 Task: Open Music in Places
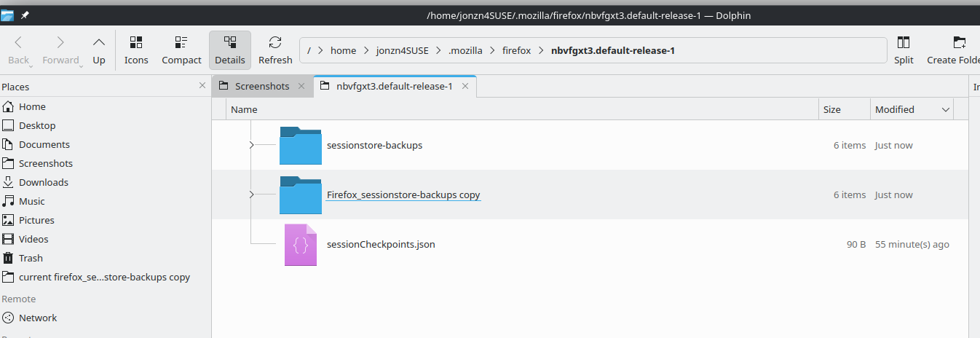[106, 201]
